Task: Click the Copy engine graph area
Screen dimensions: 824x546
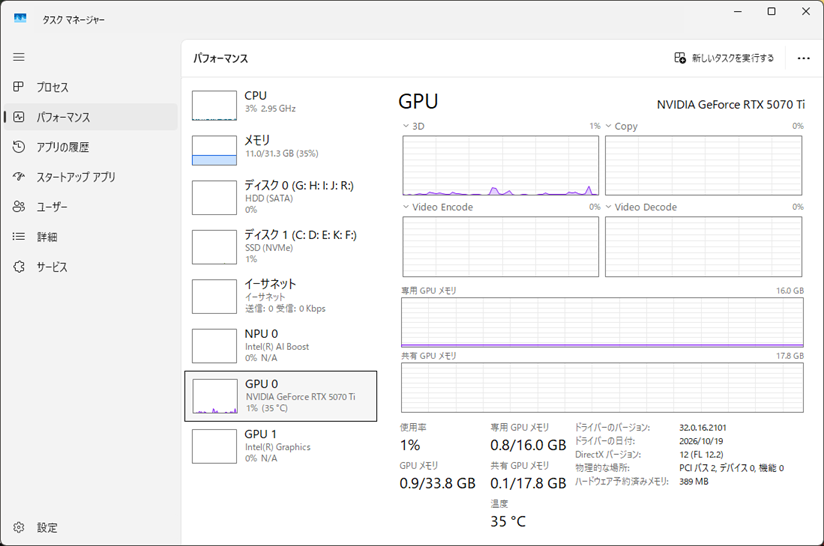Action: point(703,166)
